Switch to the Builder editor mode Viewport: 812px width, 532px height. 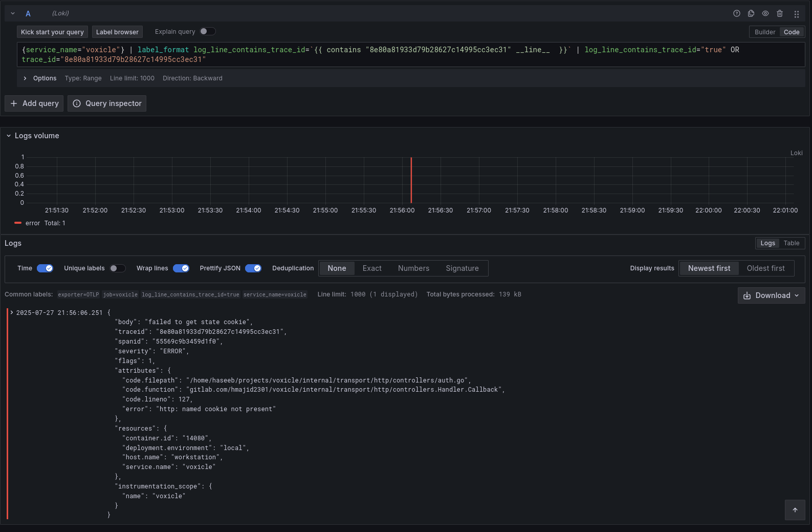tap(764, 32)
